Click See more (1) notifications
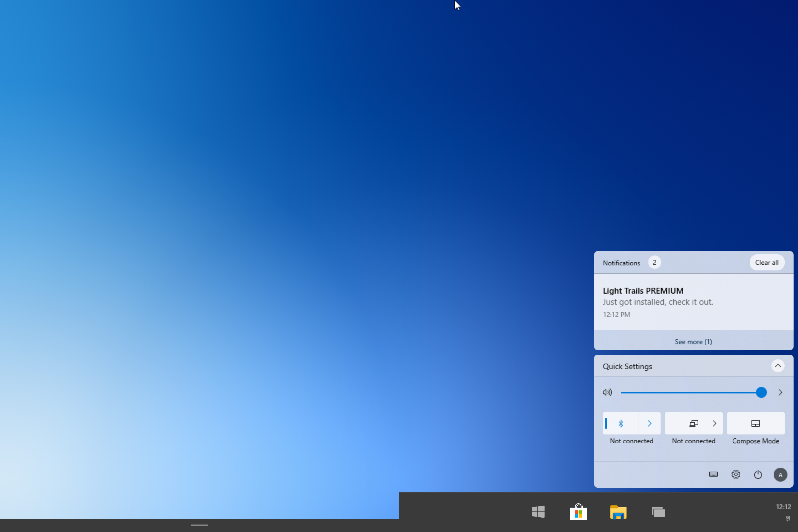798x532 pixels. [x=694, y=342]
